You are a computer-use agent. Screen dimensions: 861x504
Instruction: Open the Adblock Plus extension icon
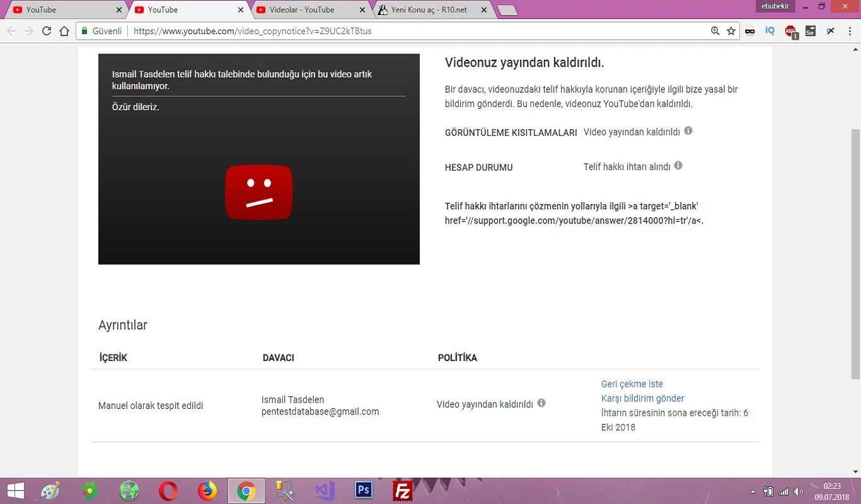click(791, 31)
